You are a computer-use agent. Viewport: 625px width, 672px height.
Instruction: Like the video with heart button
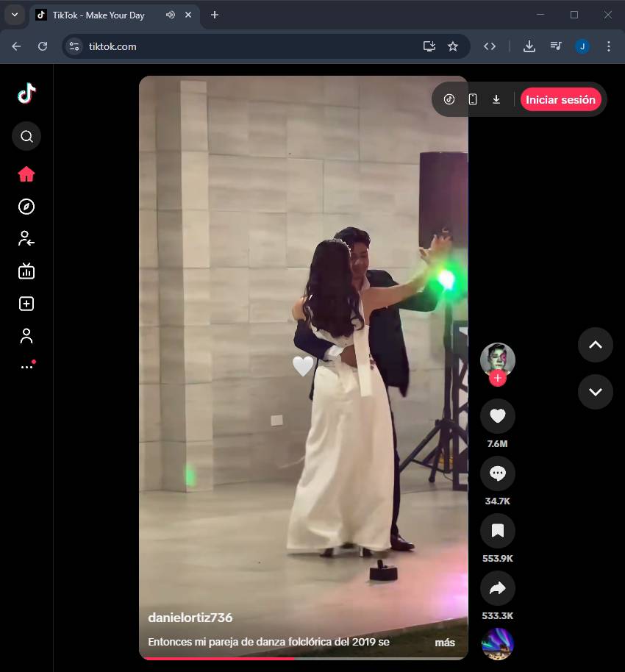(x=497, y=416)
